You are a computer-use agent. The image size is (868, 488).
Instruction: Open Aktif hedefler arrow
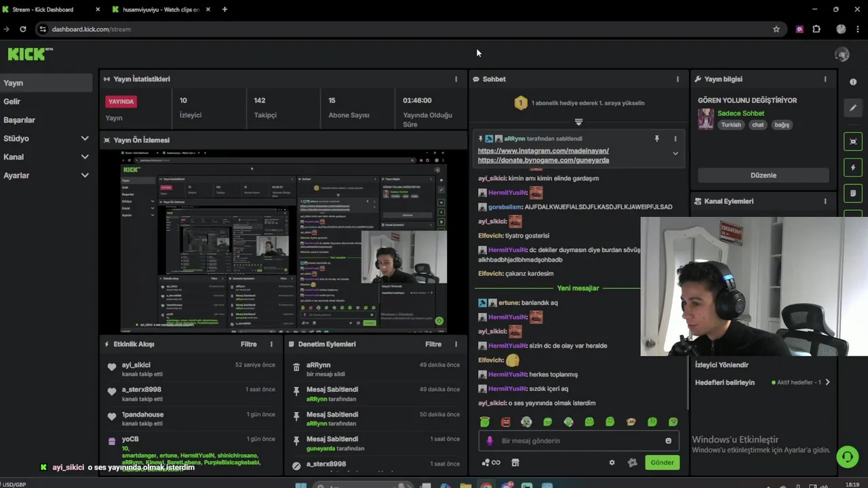click(x=827, y=382)
